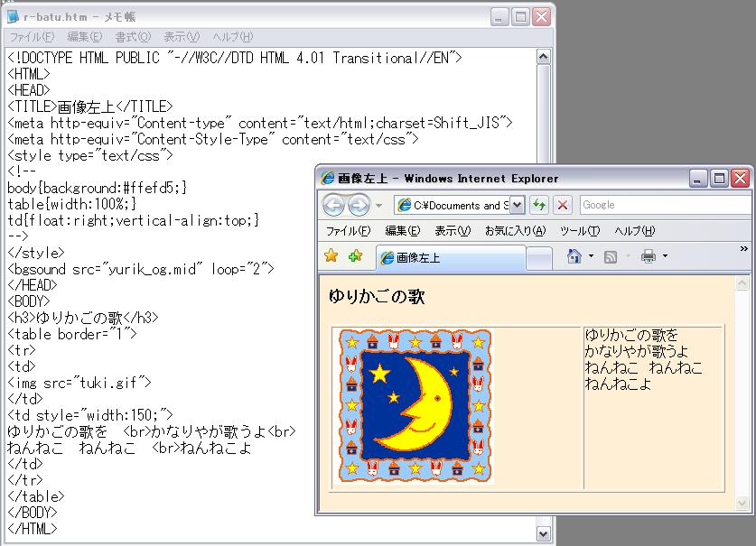Viewport: 756px width, 546px height.
Task: Close the Notepad r-batu.htm window
Action: pyautogui.click(x=541, y=17)
